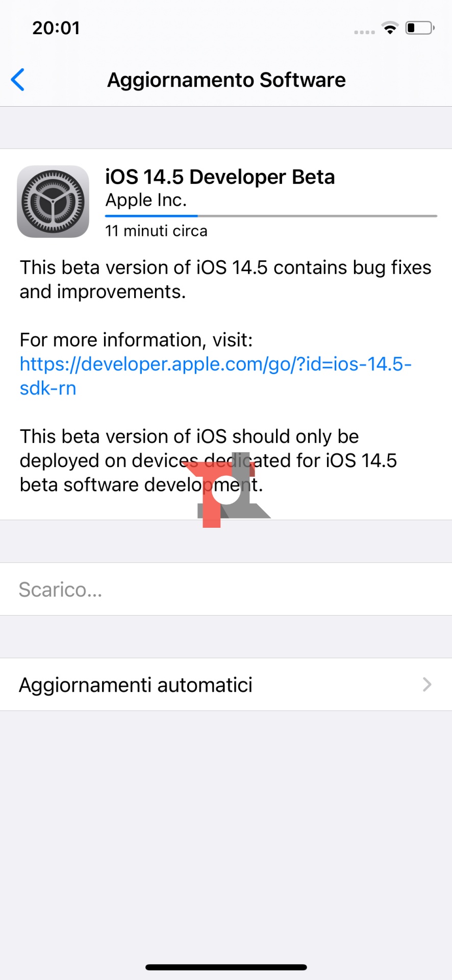The height and width of the screenshot is (980, 452).
Task: Tap the bug fixes and improvements description
Action: (x=225, y=279)
